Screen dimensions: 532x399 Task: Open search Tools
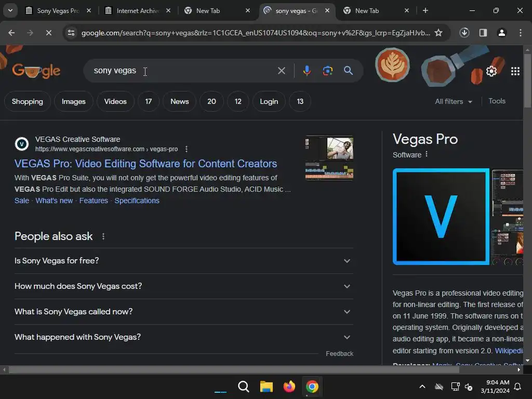pos(497,101)
